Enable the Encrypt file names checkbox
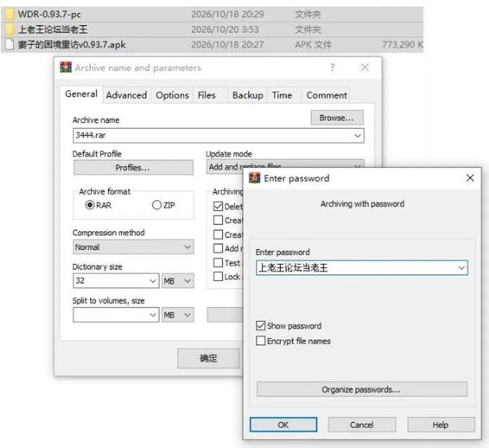Image resolution: width=489 pixels, height=448 pixels. [x=260, y=340]
